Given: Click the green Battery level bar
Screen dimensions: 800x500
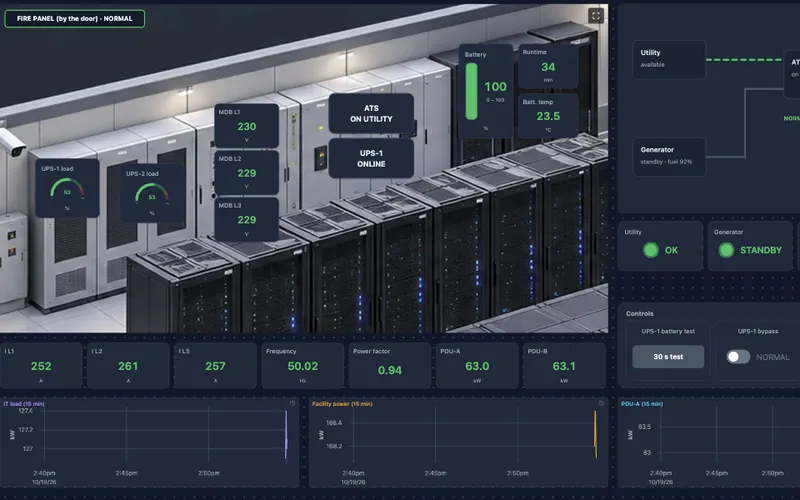Looking at the screenshot, I should click(471, 91).
